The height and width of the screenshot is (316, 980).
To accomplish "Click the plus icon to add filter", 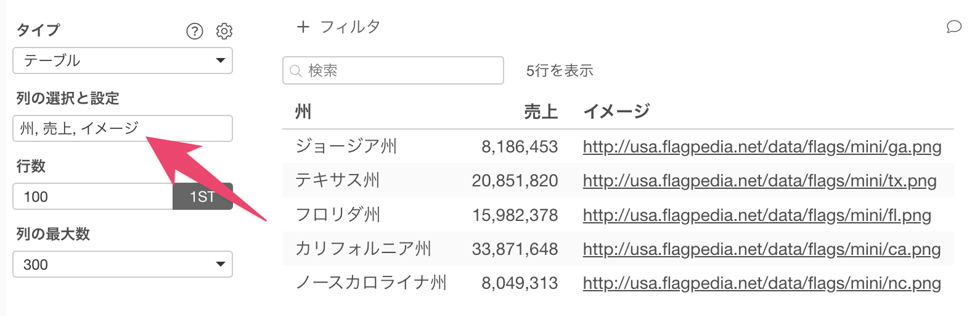I will coord(303,27).
